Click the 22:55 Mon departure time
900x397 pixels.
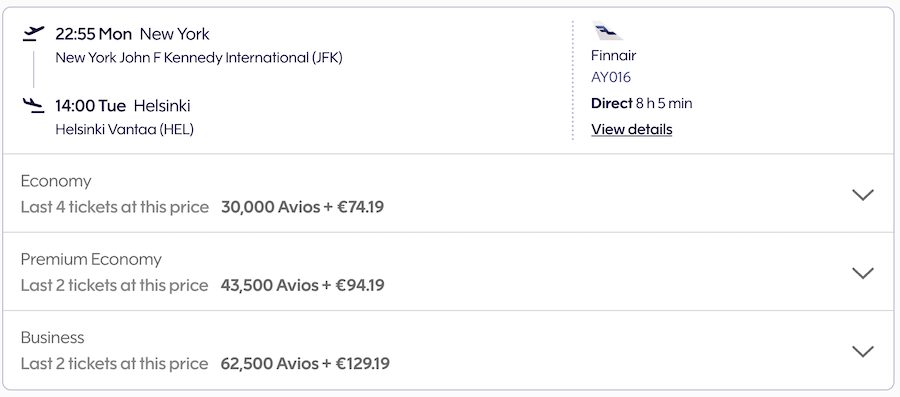tap(94, 34)
